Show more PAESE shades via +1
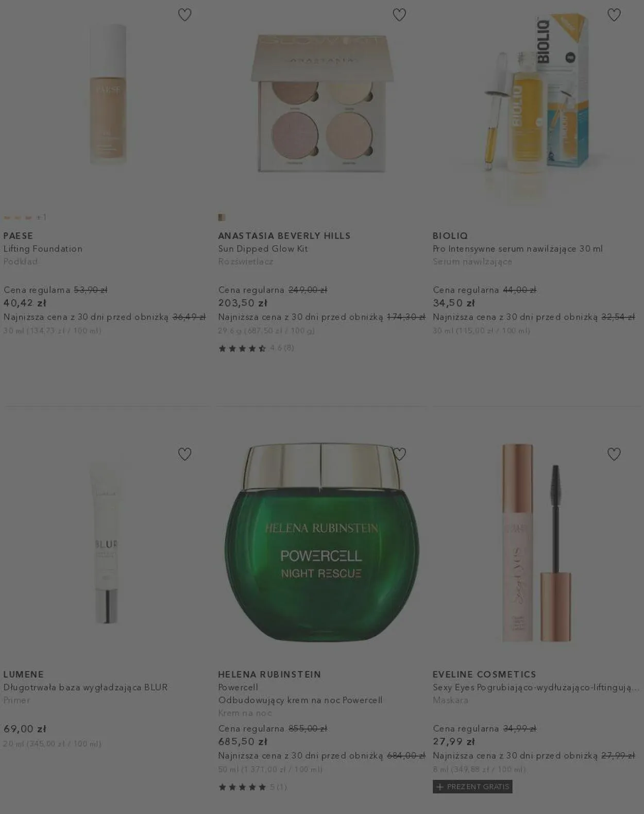The height and width of the screenshot is (814, 644). (41, 217)
